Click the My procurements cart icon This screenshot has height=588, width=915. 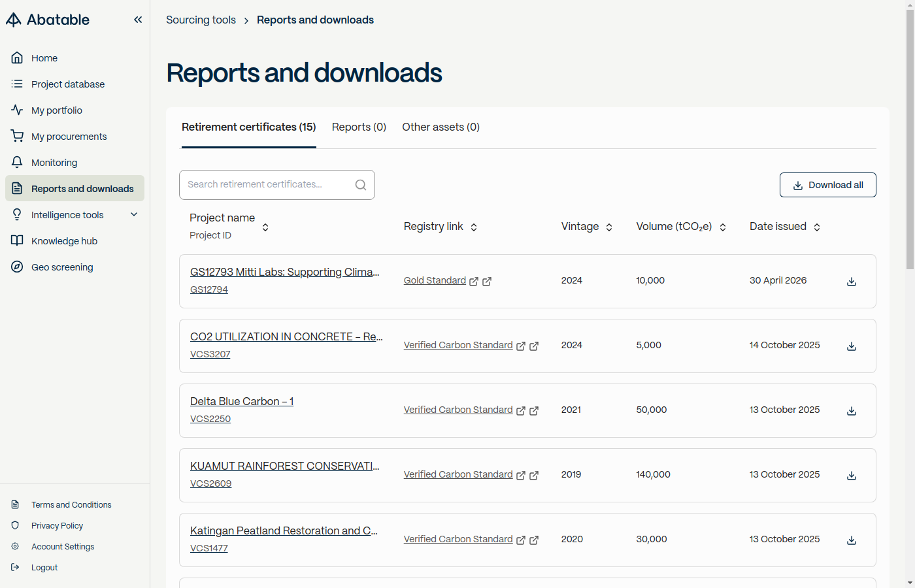coord(17,136)
